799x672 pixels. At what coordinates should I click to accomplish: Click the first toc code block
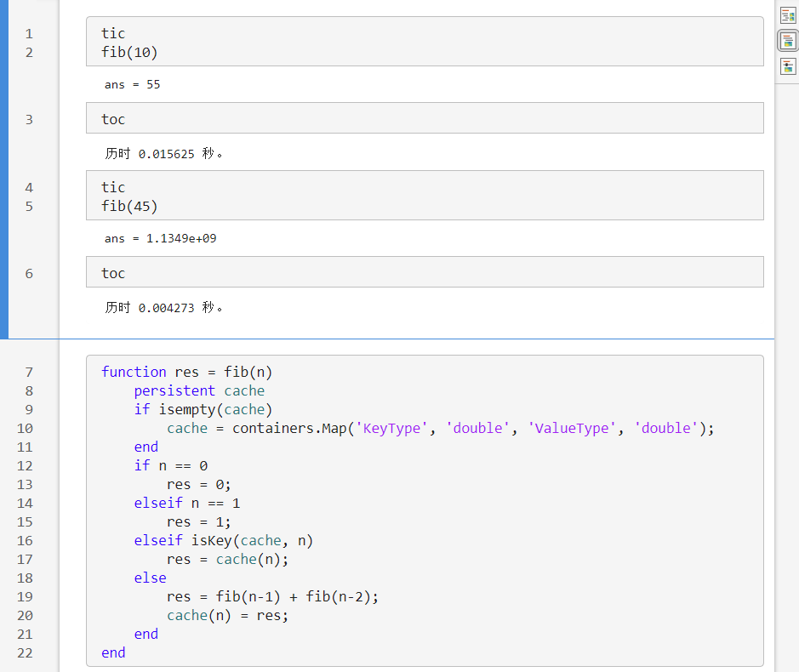pos(425,118)
